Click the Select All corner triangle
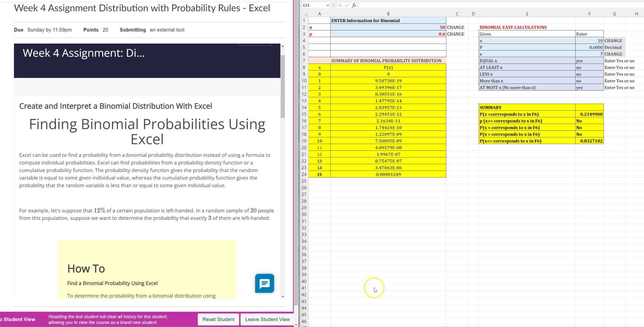 coord(305,14)
